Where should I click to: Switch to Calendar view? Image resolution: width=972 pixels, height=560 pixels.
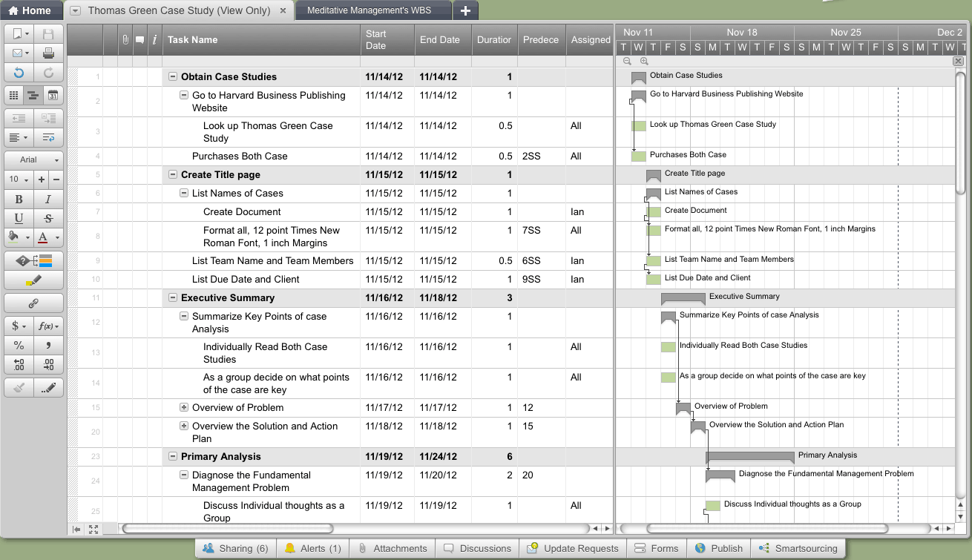[53, 95]
